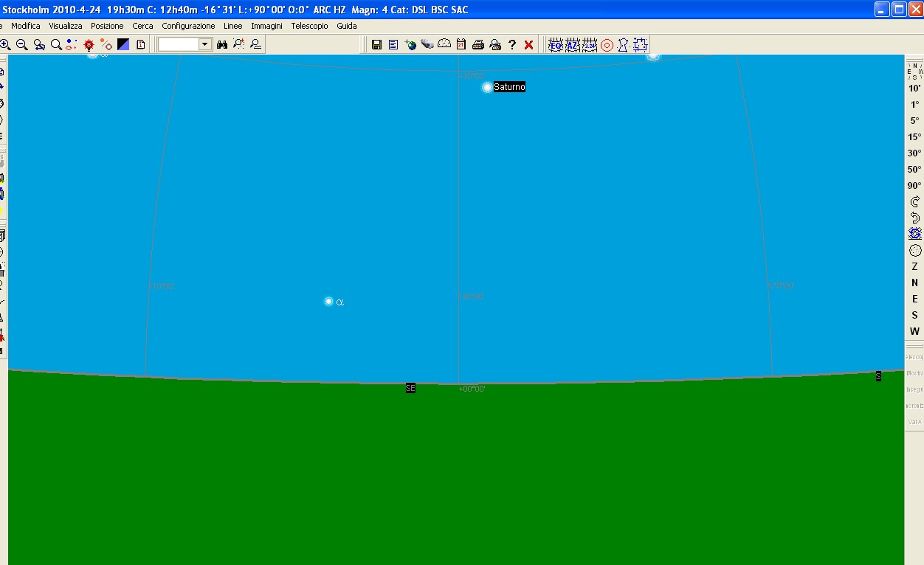The height and width of the screenshot is (565, 924).
Task: Click the binoculars search icon
Action: point(222,45)
